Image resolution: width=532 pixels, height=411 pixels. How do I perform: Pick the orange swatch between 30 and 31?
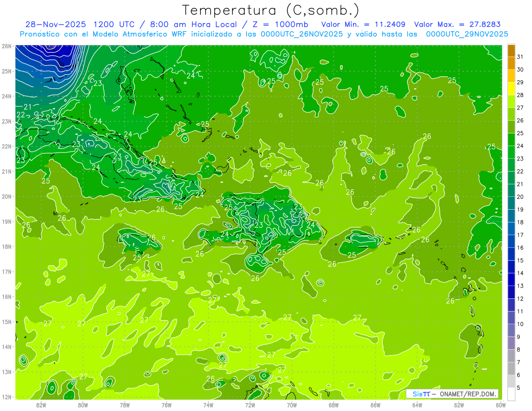click(511, 63)
